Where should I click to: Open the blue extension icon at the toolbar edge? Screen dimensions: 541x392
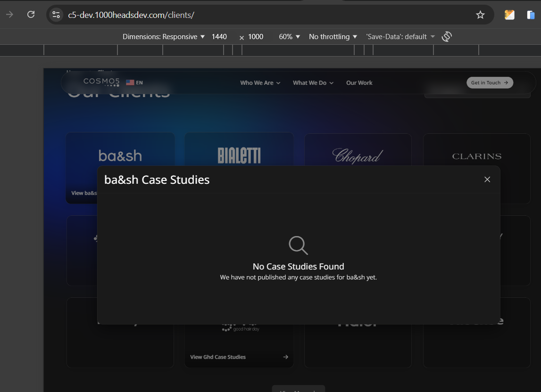pos(531,15)
